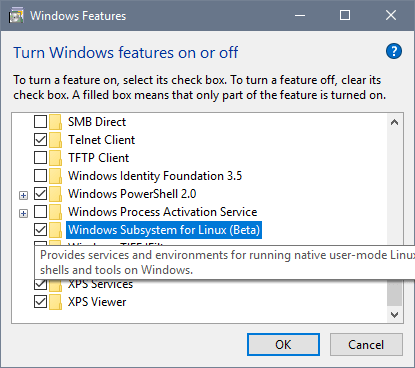The height and width of the screenshot is (368, 415).
Task: Uncheck the Telnet Client checkbox
Action: tap(40, 140)
